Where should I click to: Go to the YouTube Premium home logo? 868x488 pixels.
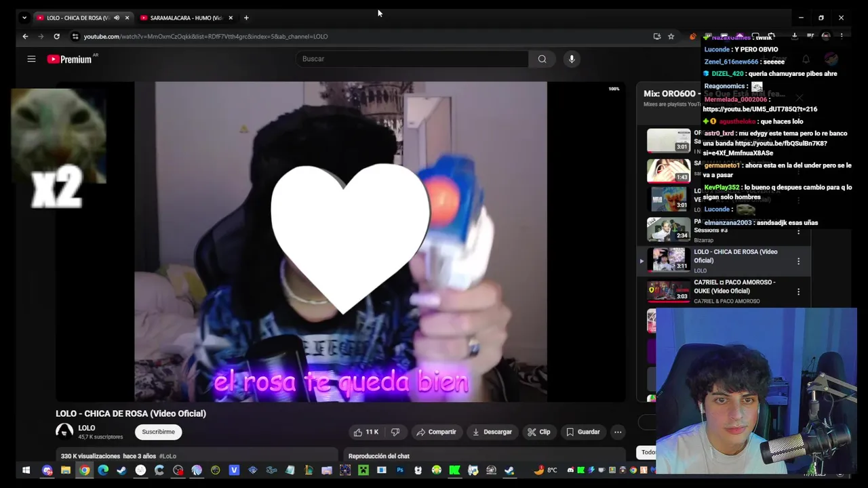pyautogui.click(x=71, y=59)
